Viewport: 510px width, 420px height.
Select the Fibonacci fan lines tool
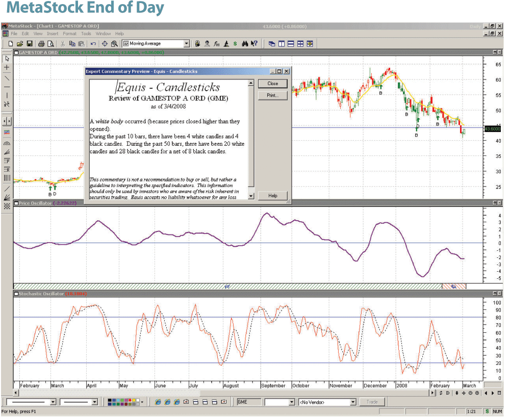pos(7,152)
